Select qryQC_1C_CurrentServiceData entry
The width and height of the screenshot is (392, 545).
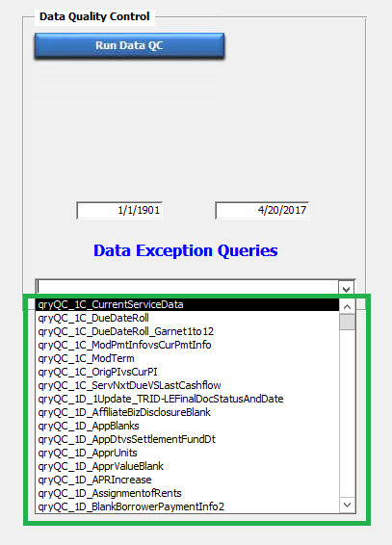[x=187, y=304]
